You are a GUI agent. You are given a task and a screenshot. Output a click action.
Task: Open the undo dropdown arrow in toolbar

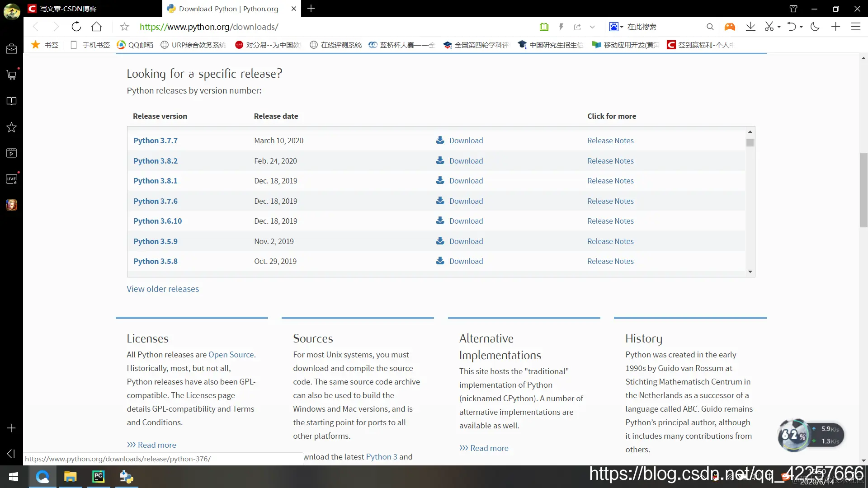pos(801,27)
